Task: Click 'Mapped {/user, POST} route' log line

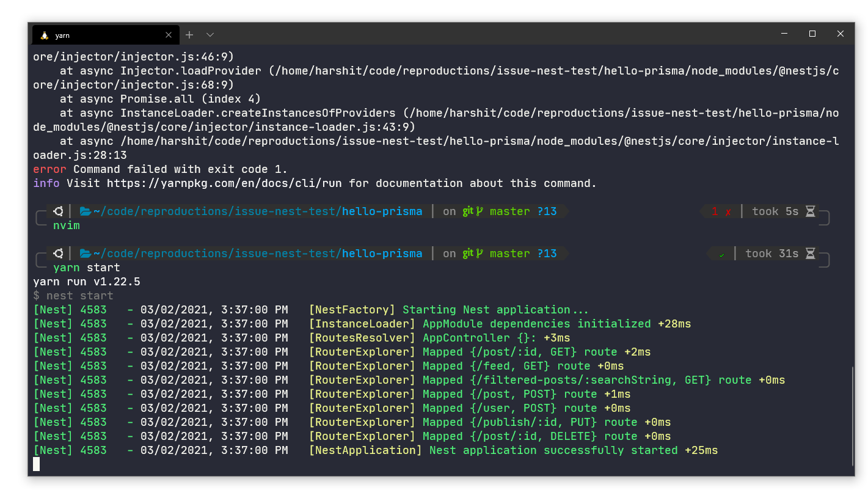Action: click(510, 408)
